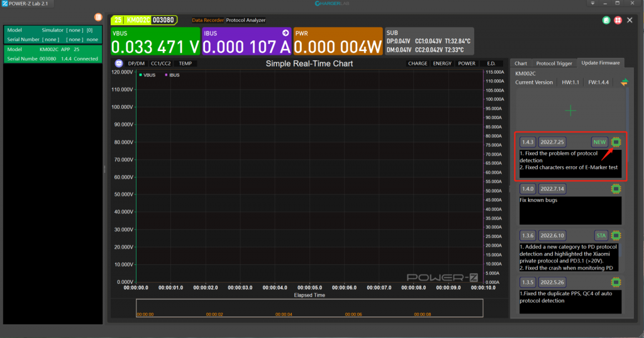Click the 2022.6.10 date label
Screen dimensions: 644x338
click(x=552, y=235)
